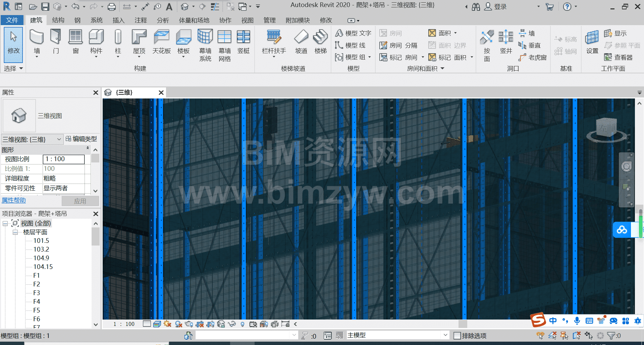Viewport: 644px width, 345px height.
Task: Select the Shaft (竖井) opening tool
Action: [506, 42]
